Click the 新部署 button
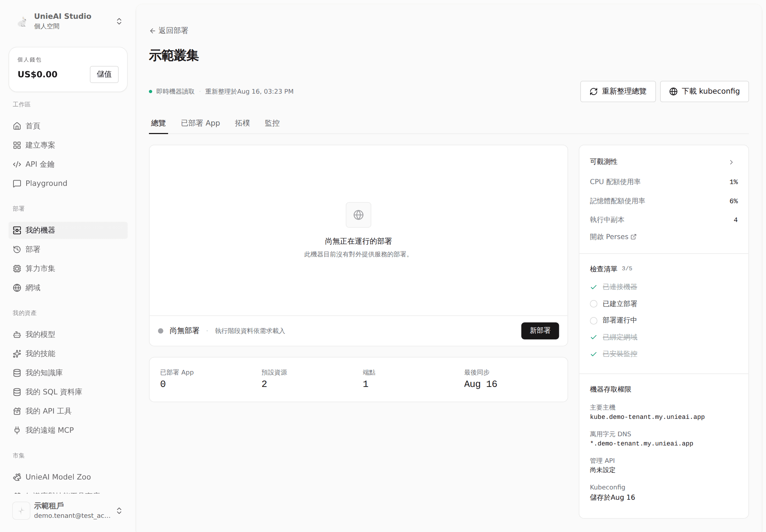The width and height of the screenshot is (766, 532). (x=540, y=331)
